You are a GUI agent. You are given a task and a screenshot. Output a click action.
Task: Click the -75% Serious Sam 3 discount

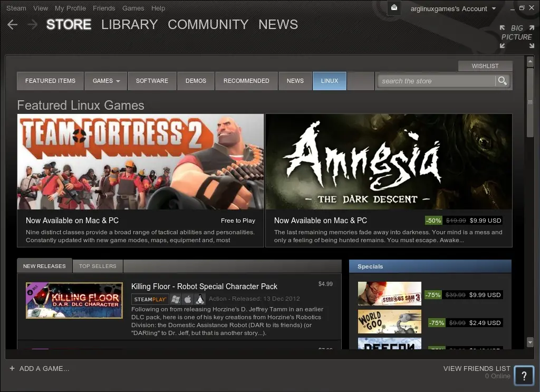pos(433,295)
